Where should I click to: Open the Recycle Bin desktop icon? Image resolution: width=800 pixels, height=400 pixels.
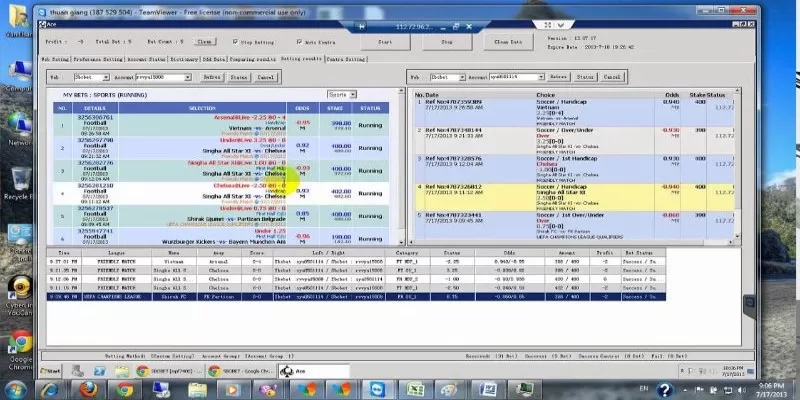coord(18,177)
